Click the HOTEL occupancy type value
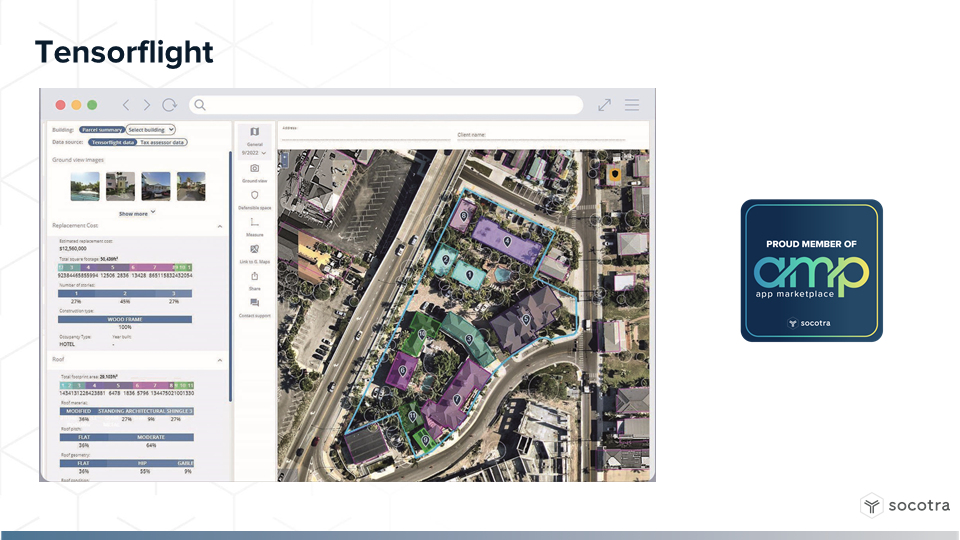960x540 pixels. pyautogui.click(x=67, y=344)
